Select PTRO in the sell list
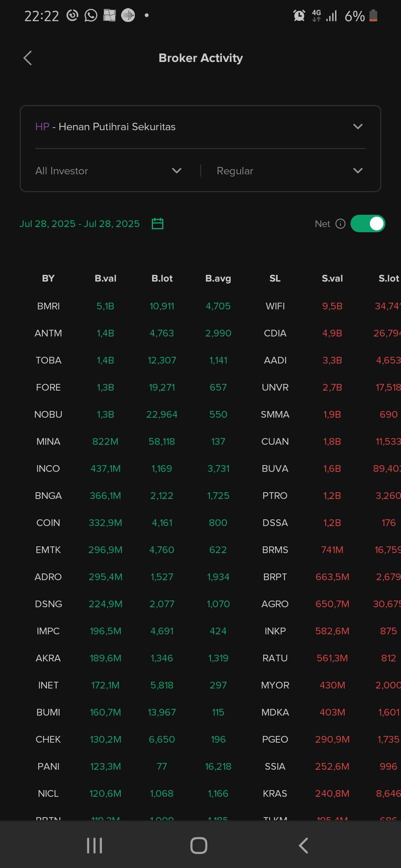 point(275,496)
